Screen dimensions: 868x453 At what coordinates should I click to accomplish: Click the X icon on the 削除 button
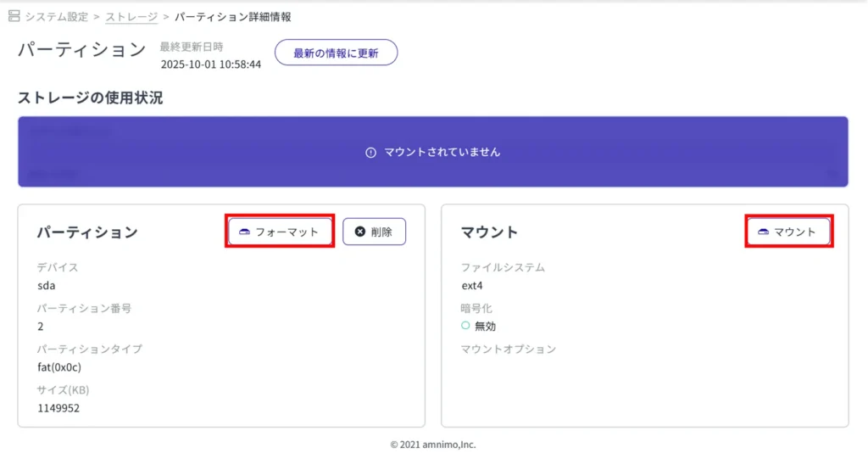click(x=359, y=232)
